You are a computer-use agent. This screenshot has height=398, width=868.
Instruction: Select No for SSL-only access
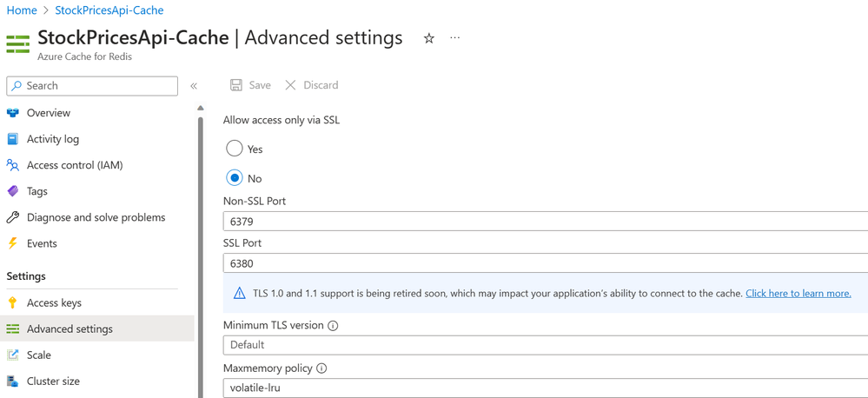click(235, 178)
